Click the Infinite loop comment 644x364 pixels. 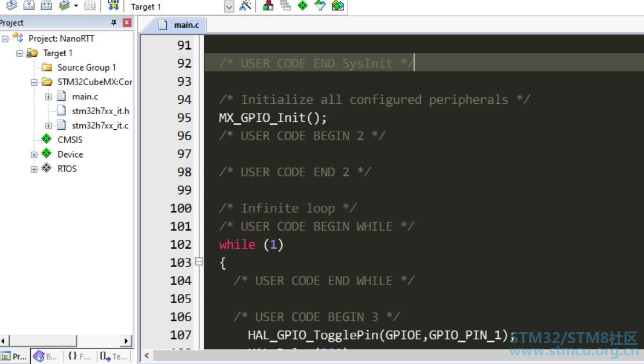[287, 208]
